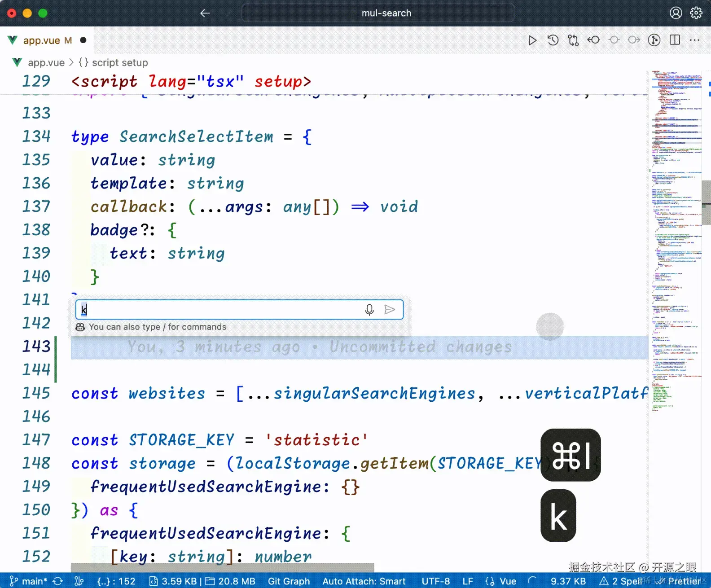Start voice input with the microphone icon
Screen dimensions: 711x588
[x=369, y=310]
